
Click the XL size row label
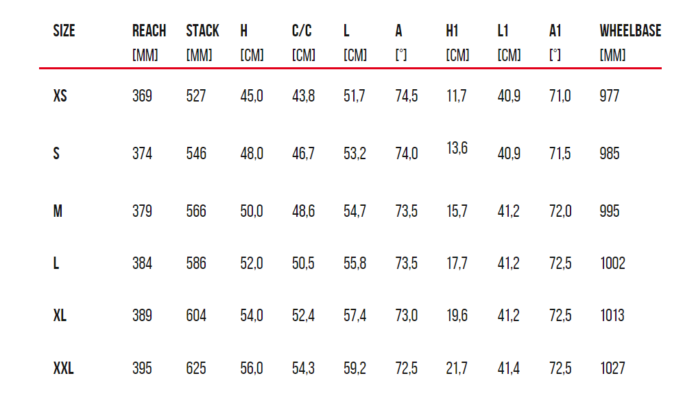pos(59,316)
